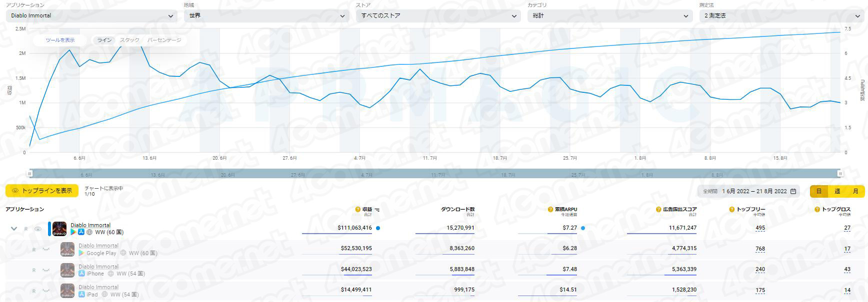Click the revenue value $52,530,195
This screenshot has height=302, width=868.
pyautogui.click(x=356, y=248)
